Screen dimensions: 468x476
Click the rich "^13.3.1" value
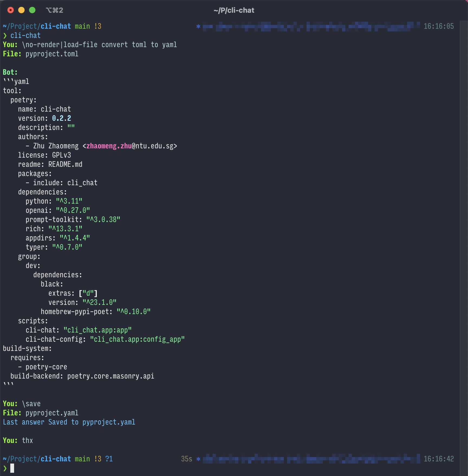tap(65, 229)
